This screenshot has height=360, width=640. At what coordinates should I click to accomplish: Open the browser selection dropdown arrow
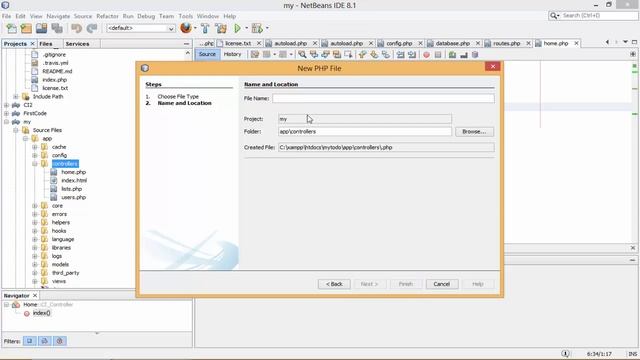click(195, 28)
